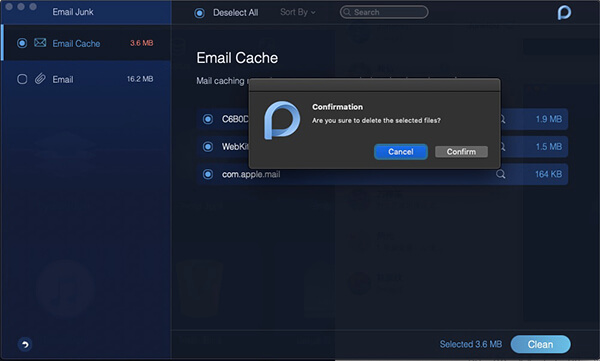Click the paperclip icon beside Email

[x=40, y=79]
